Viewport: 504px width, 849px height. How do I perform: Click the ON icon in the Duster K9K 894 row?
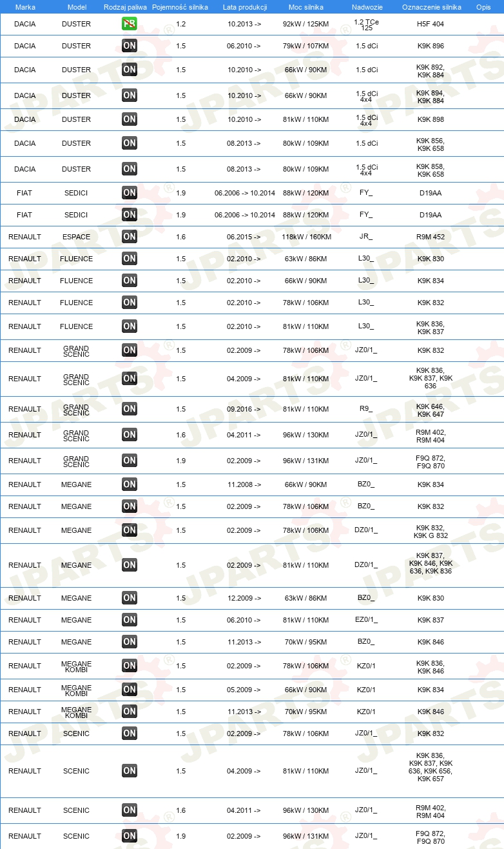click(x=130, y=95)
